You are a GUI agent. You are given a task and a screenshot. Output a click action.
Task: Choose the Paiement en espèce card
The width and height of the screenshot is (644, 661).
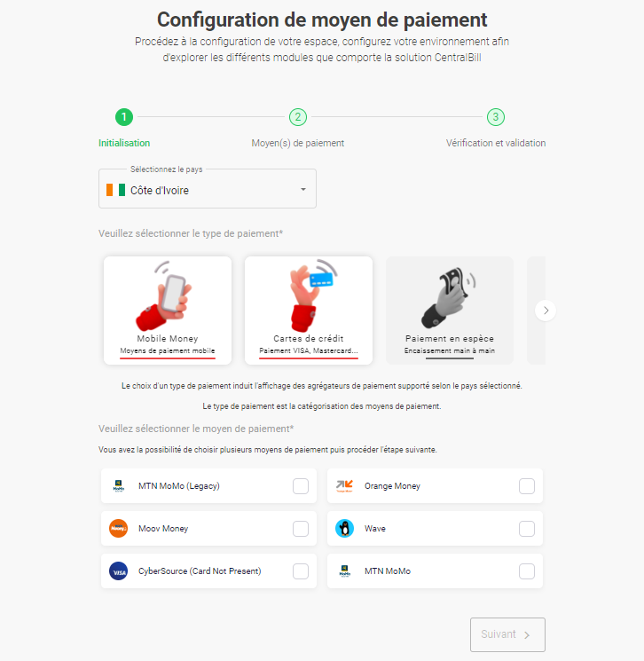pos(449,310)
